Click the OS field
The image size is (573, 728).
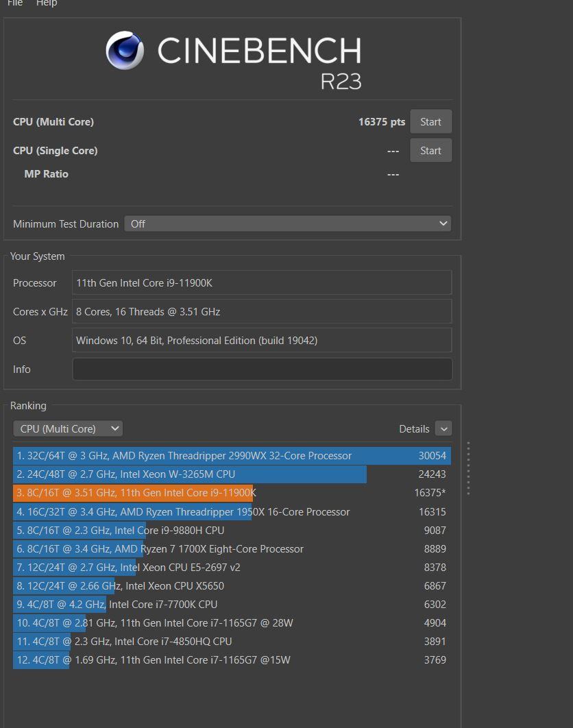[262, 340]
